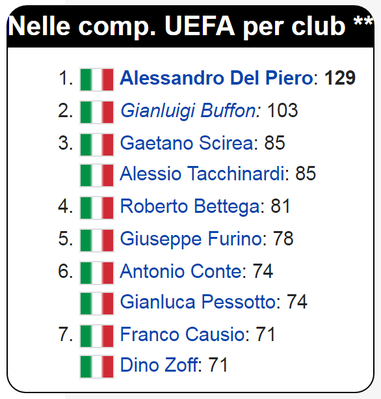Open the Franco Causio link
Screen dimensions: 381x399
coord(182,334)
